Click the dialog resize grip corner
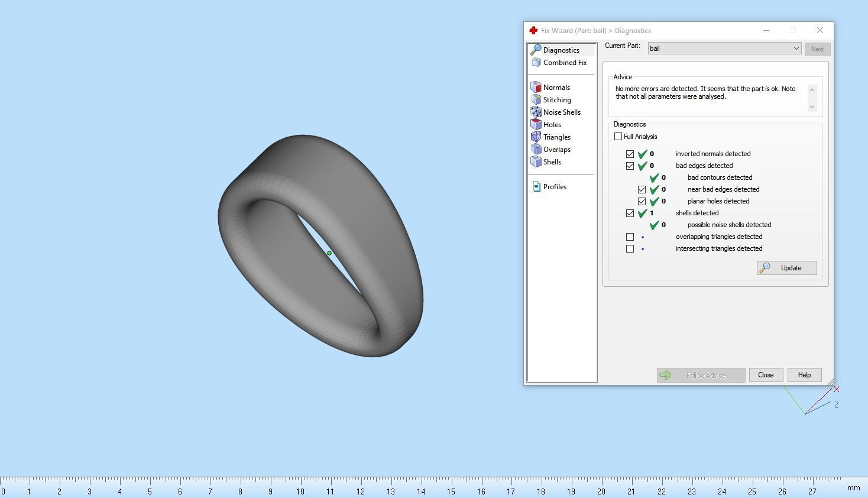This screenshot has width=868, height=498. [830, 381]
